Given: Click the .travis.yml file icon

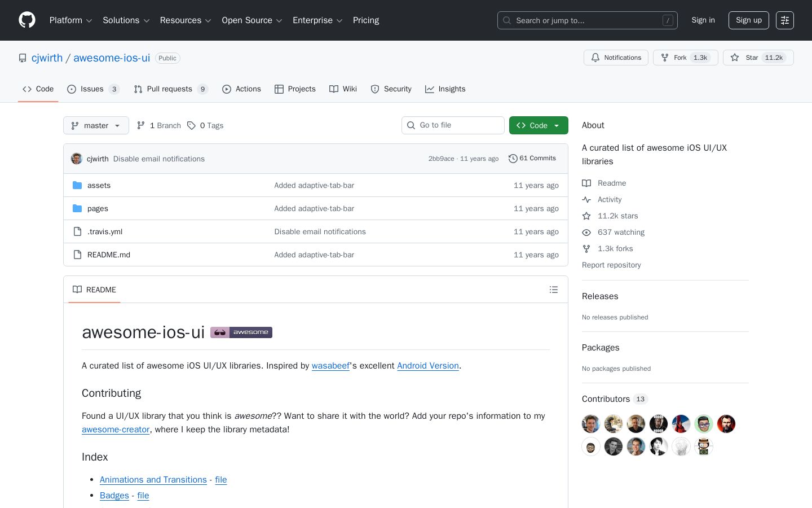Looking at the screenshot, I should (77, 231).
